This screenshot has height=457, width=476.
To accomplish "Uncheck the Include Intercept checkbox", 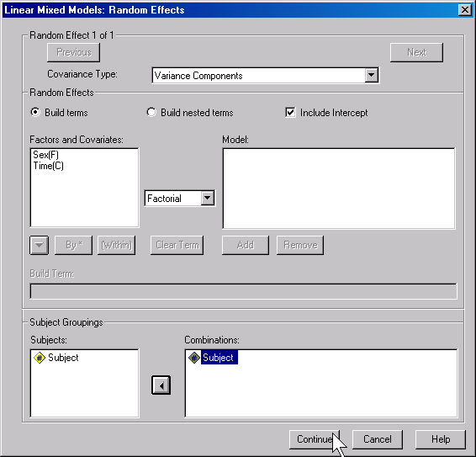I will pos(290,113).
